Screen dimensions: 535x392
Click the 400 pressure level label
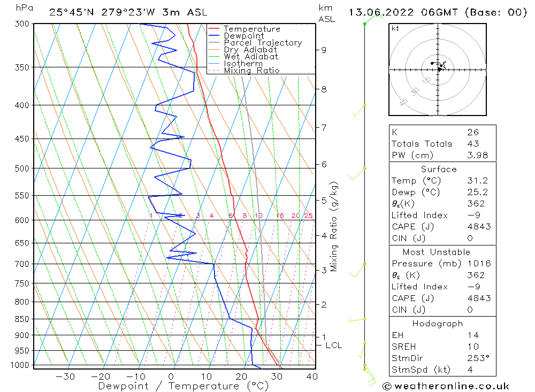pos(22,105)
